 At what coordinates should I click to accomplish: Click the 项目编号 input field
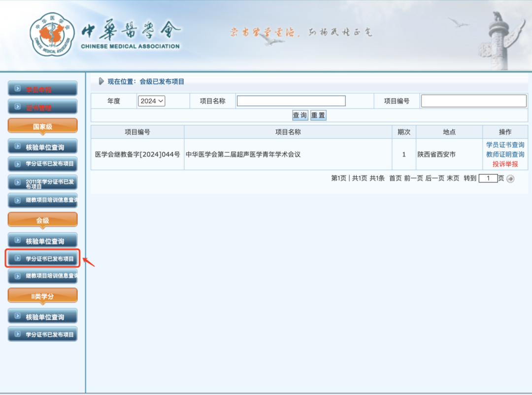pyautogui.click(x=474, y=101)
